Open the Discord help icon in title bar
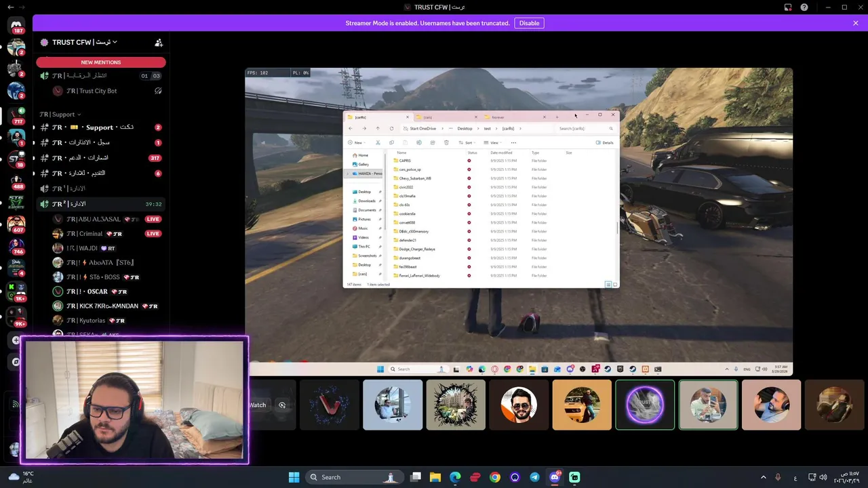This screenshot has width=868, height=488. (804, 7)
